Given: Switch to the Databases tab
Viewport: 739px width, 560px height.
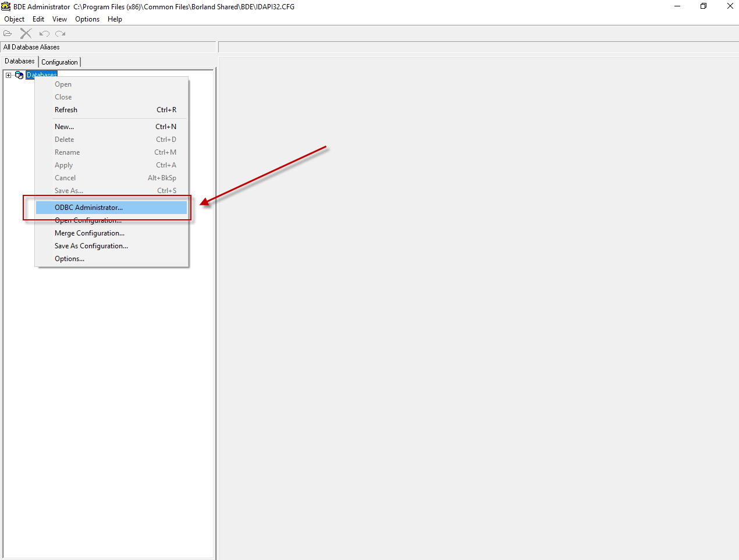Looking at the screenshot, I should coord(20,61).
